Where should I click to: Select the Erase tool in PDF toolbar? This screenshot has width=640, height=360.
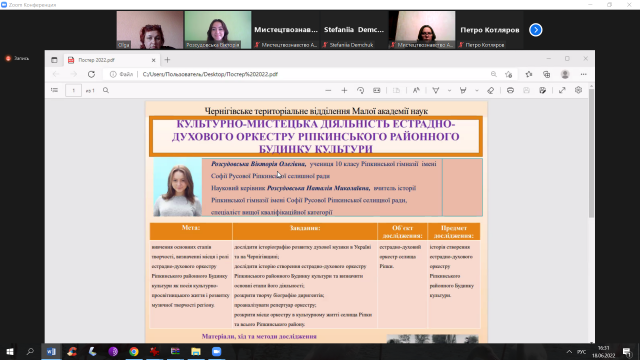tap(491, 90)
